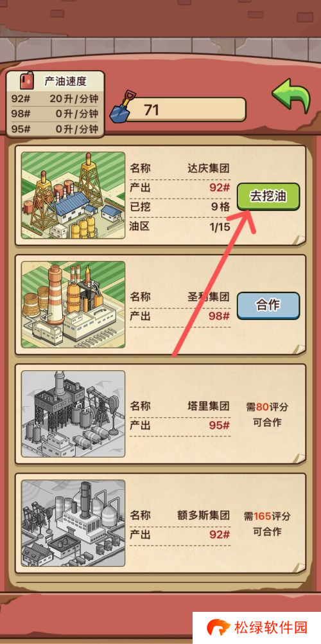Tap the 油区 1/15 progress row
Screen dimensions: 321x644
tap(180, 226)
